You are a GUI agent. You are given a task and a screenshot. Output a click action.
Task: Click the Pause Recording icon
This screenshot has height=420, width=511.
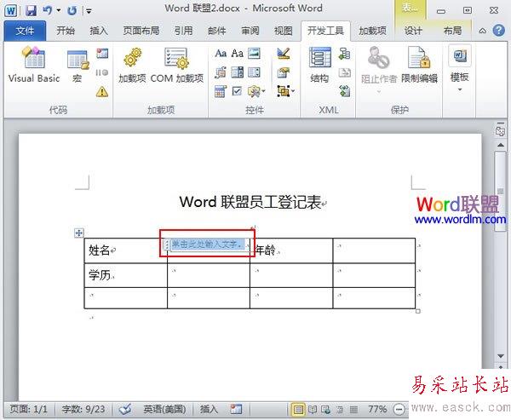pos(102,72)
